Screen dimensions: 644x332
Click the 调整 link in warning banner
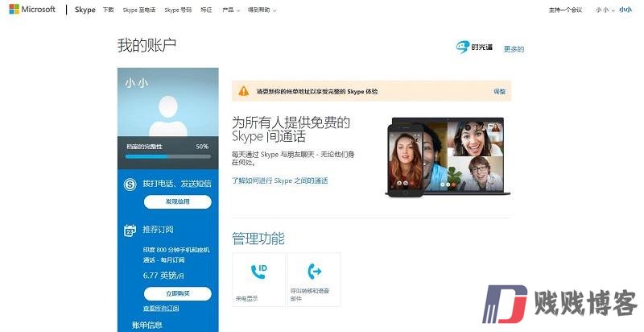(499, 92)
